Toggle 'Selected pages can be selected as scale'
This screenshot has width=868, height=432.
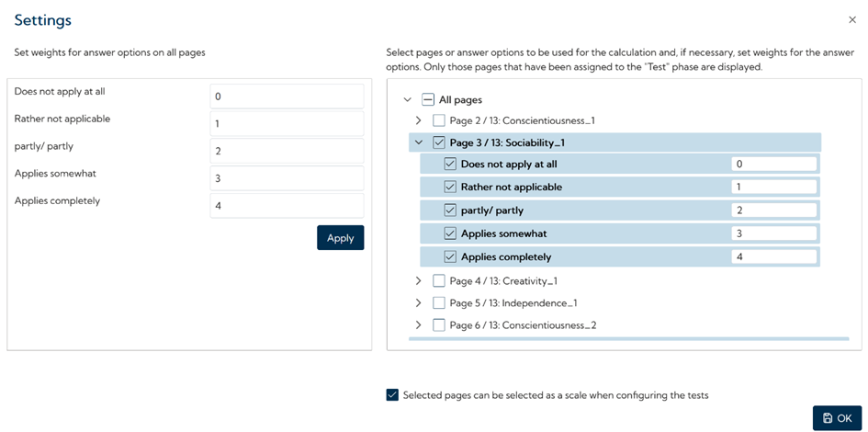393,395
